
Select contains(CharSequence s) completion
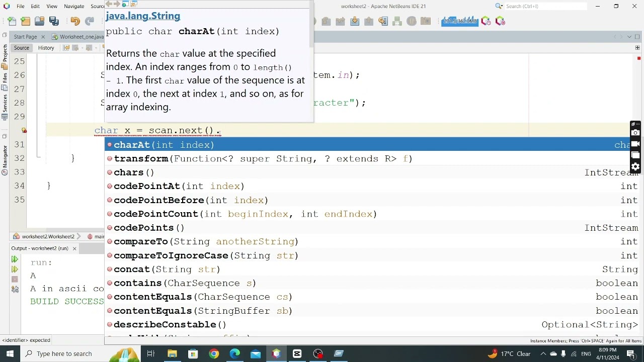click(x=372, y=283)
